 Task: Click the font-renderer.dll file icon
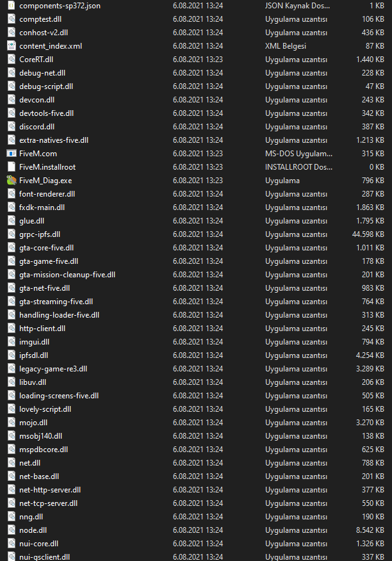[x=12, y=194]
